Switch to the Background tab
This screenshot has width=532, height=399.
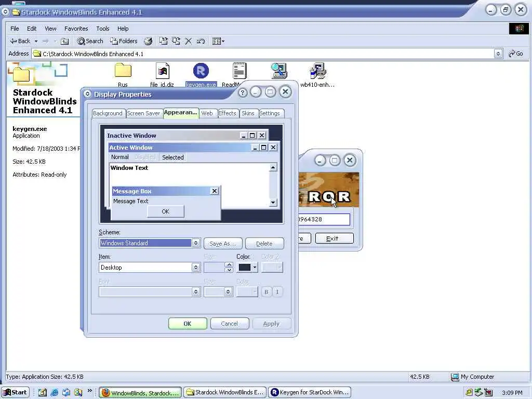click(x=108, y=113)
